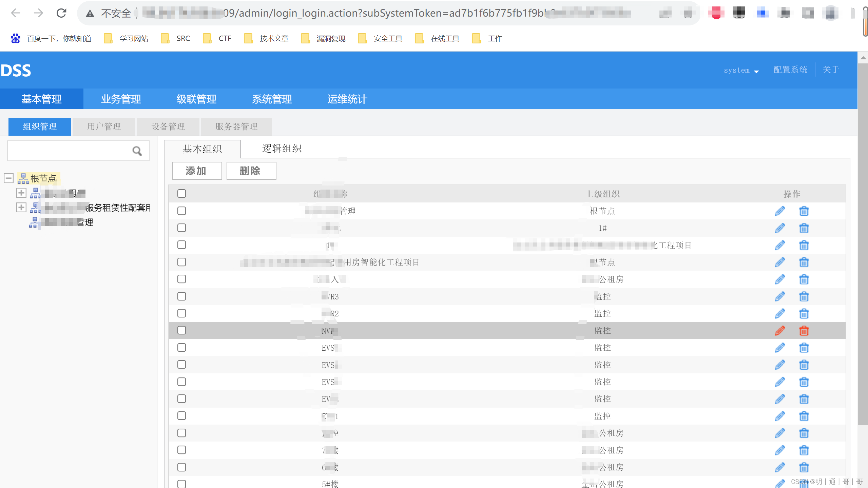868x488 pixels.
Task: Check the 用房智能化工程项目 row checkbox
Action: coord(182,262)
